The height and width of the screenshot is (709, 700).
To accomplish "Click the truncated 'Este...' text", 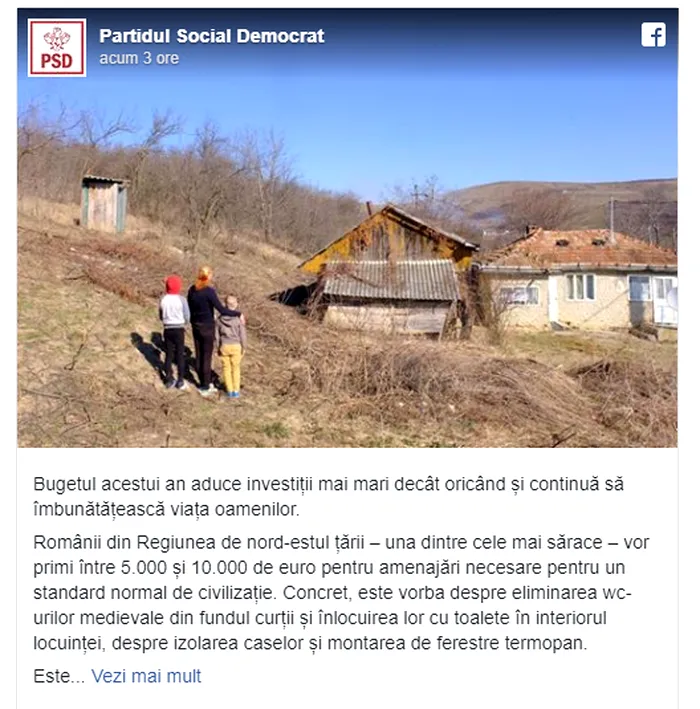I will click(x=59, y=676).
